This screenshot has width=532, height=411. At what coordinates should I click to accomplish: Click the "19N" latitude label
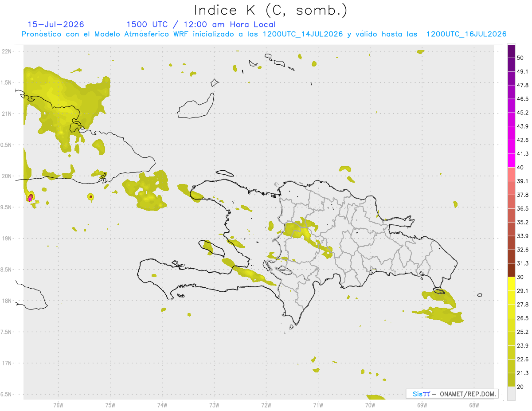pyautogui.click(x=7, y=239)
